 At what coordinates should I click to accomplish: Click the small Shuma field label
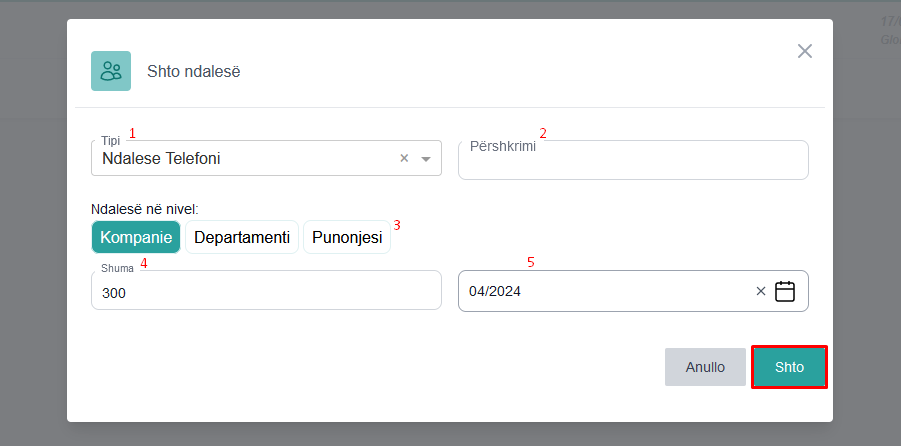117,268
